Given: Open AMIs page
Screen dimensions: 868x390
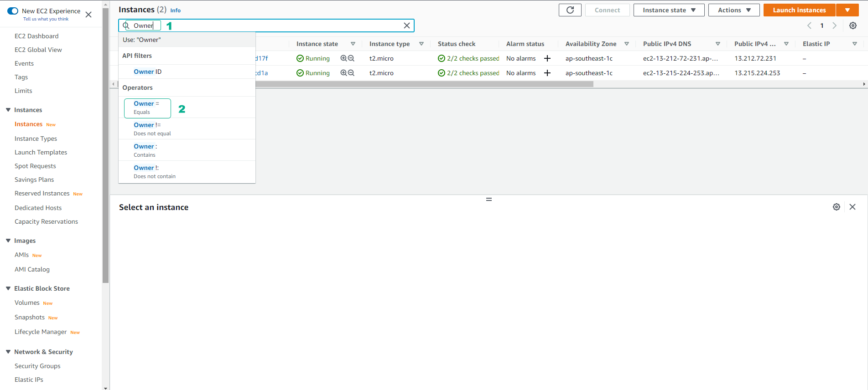Looking at the screenshot, I should [21, 255].
